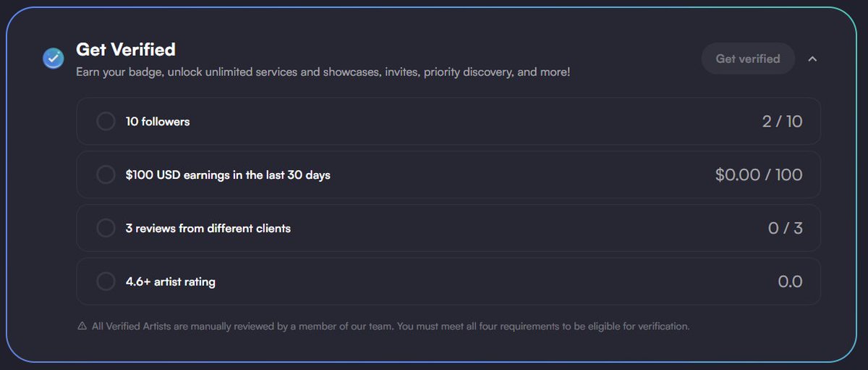Image resolution: width=868 pixels, height=370 pixels.
Task: Click the "Get Verified" heading title
Action: (x=126, y=49)
